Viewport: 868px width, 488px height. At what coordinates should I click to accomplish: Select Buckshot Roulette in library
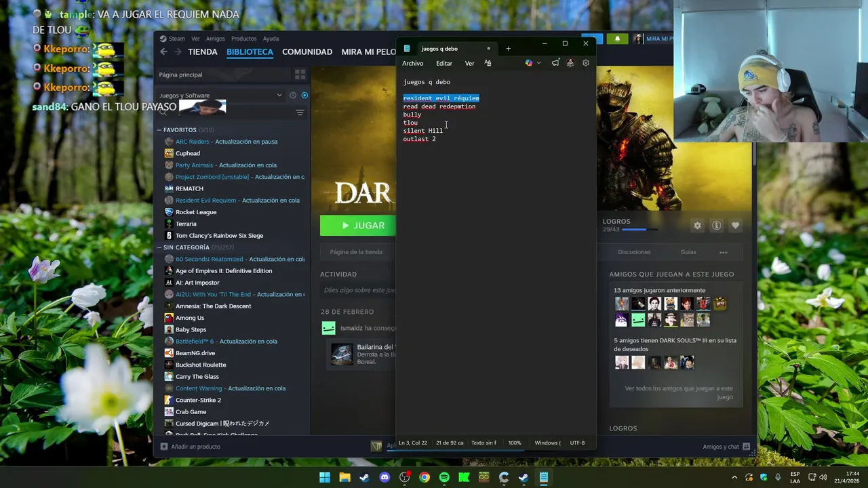201,365
